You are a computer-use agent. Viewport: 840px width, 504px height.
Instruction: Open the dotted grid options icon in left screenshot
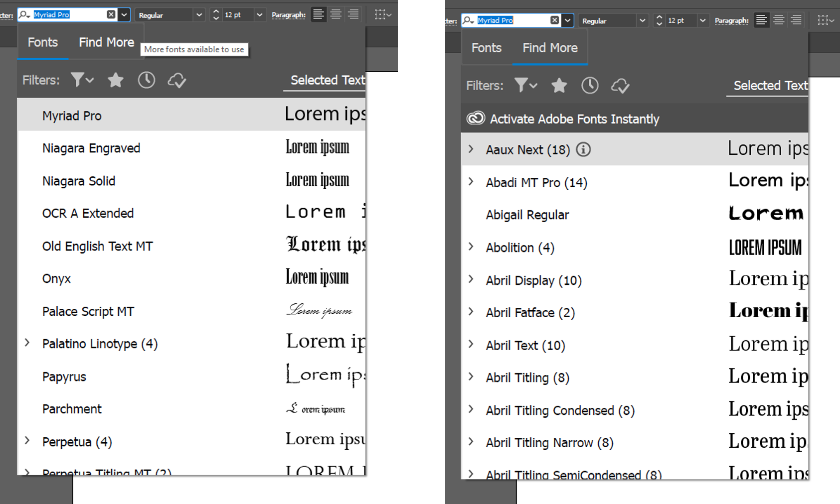[x=382, y=14]
